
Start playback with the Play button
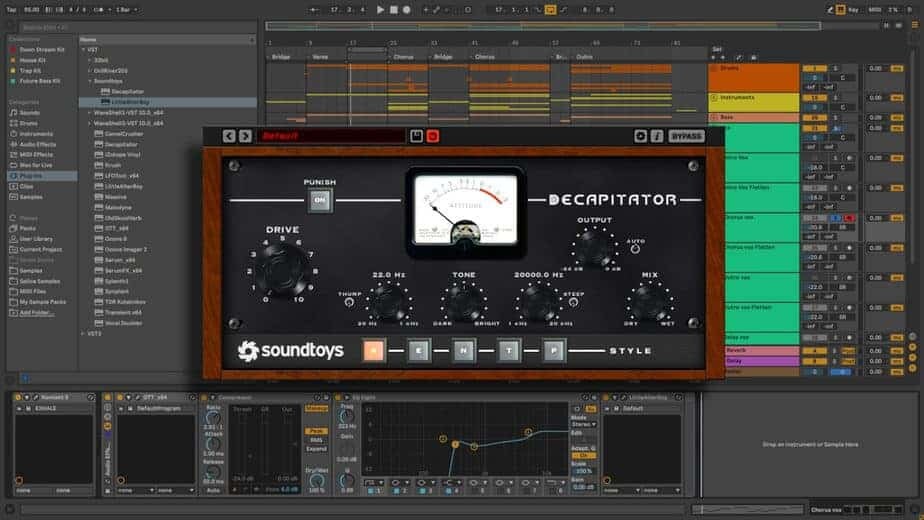point(380,9)
